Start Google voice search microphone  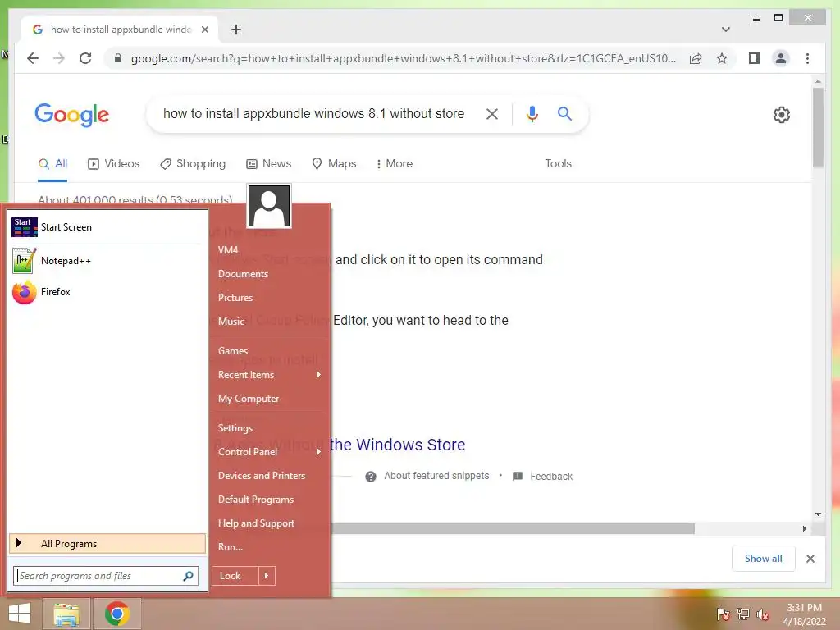tap(532, 113)
